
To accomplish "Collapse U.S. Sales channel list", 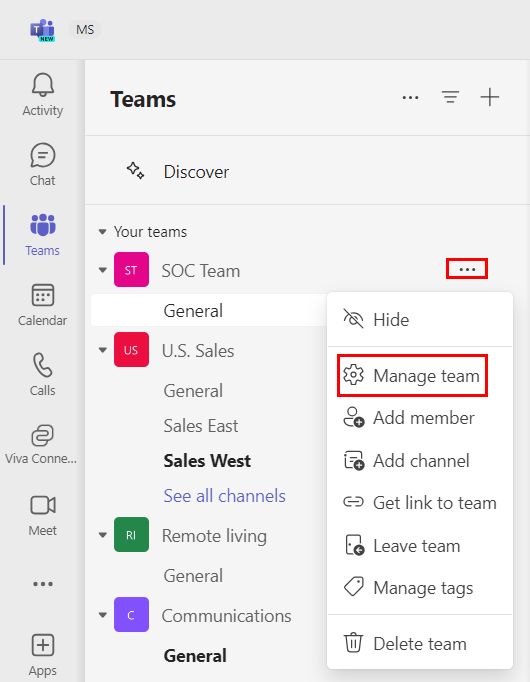I will [x=103, y=350].
